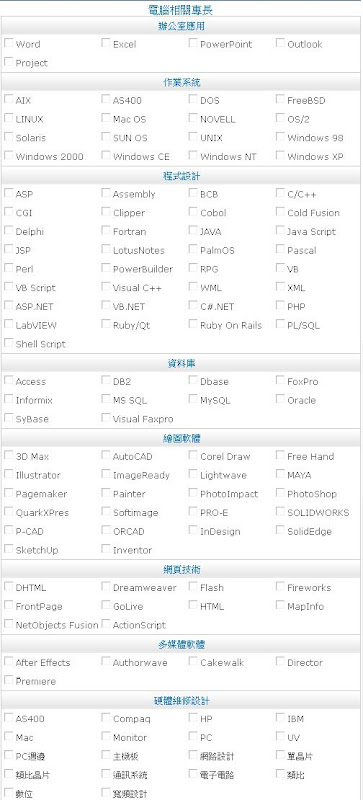363x800 pixels.
Task: Tick the SOLIDWORKS checkbox
Action: click(x=280, y=512)
